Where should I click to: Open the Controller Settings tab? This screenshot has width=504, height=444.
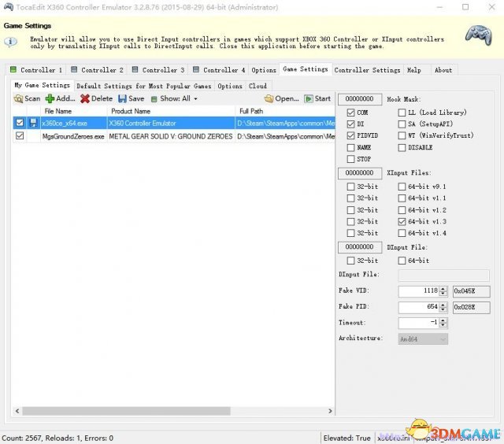click(x=368, y=70)
